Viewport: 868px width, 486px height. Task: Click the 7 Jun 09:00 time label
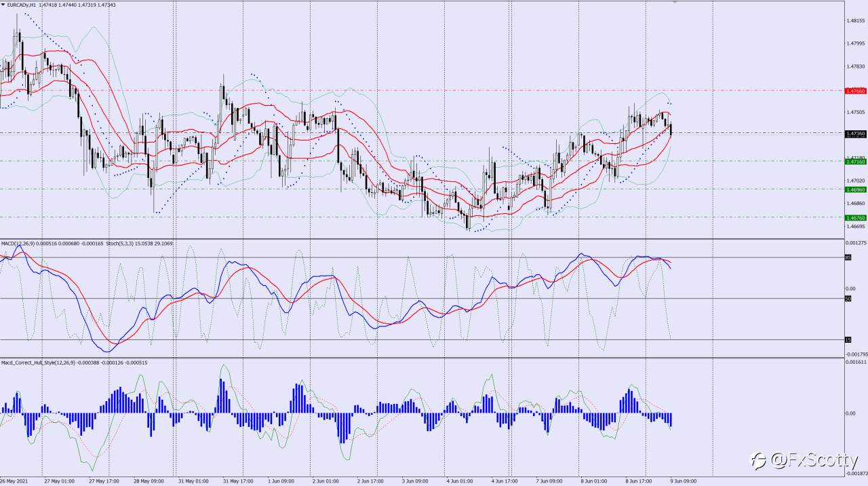(550, 481)
